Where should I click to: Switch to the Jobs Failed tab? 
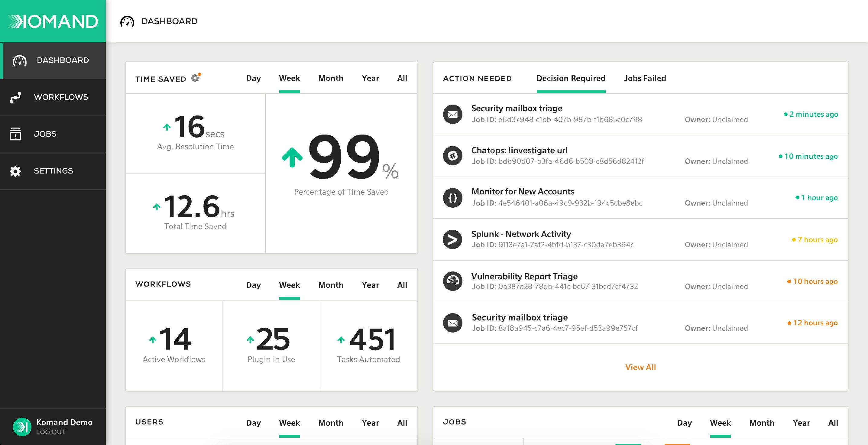click(645, 78)
